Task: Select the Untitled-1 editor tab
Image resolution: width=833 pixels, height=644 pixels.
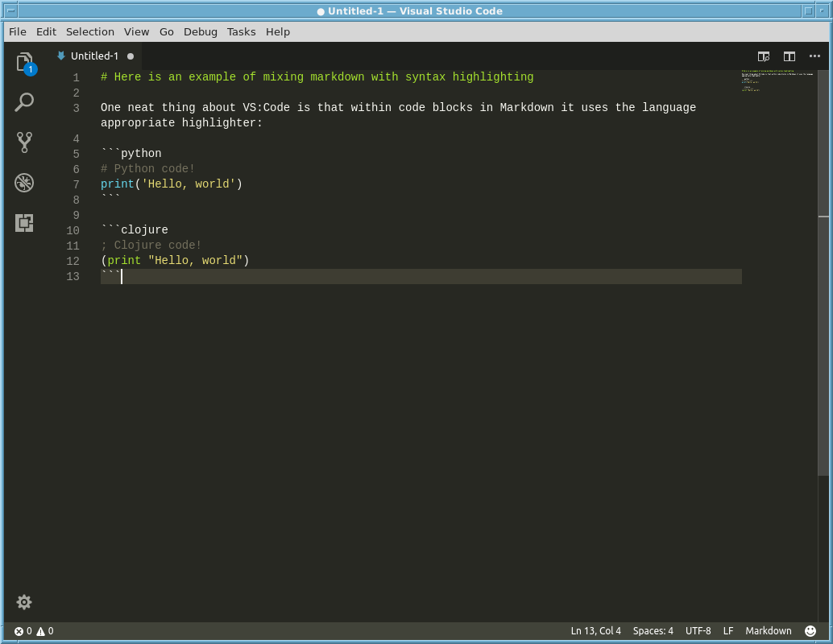Action: (94, 56)
